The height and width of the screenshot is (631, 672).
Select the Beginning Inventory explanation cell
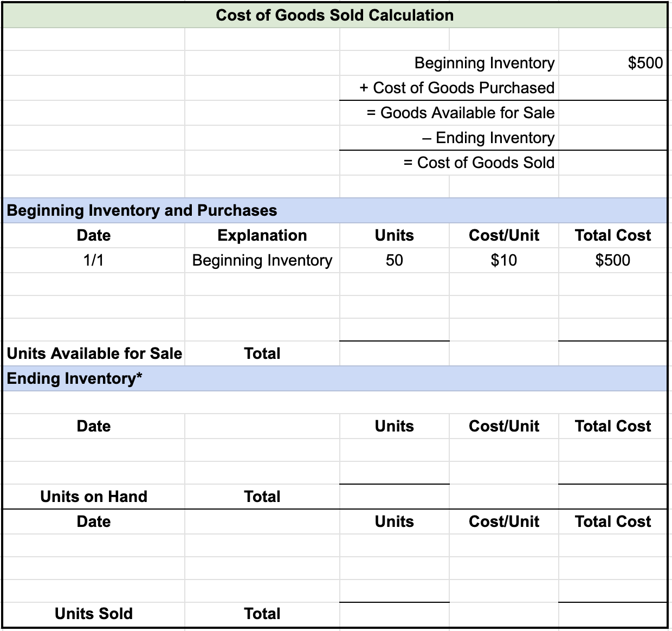262,260
